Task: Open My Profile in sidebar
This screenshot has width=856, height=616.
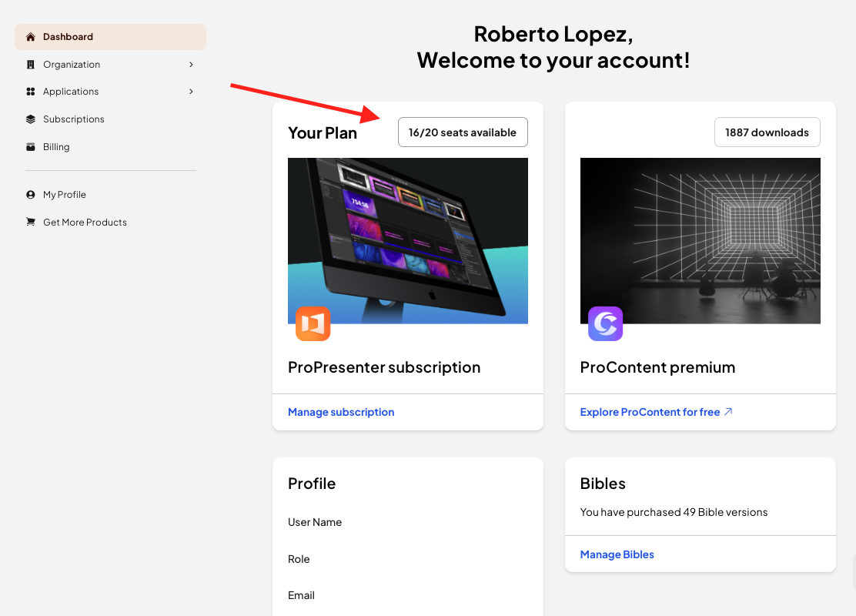Action: [110, 194]
